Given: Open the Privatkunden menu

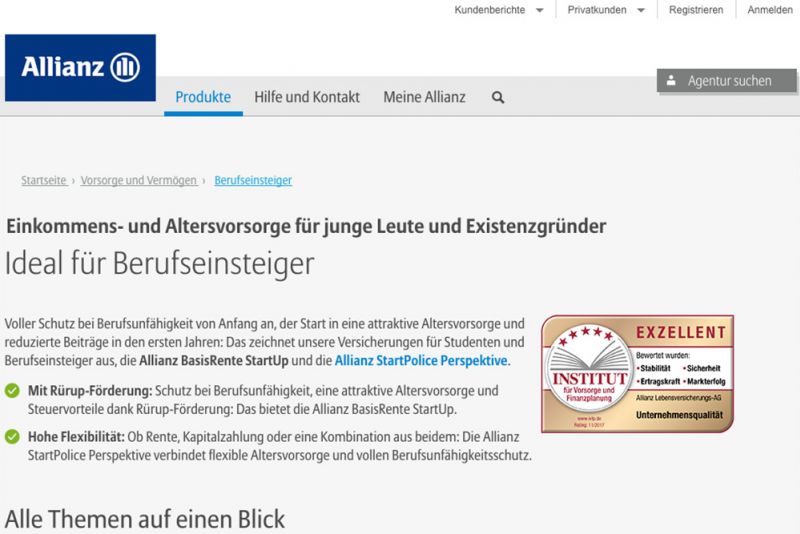Looking at the screenshot, I should (596, 10).
